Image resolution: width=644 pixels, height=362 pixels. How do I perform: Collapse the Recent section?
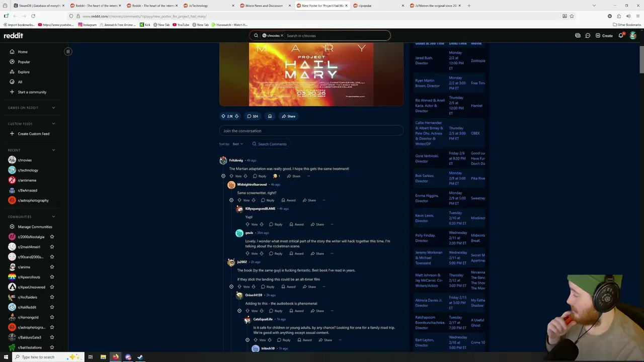pyautogui.click(x=53, y=150)
